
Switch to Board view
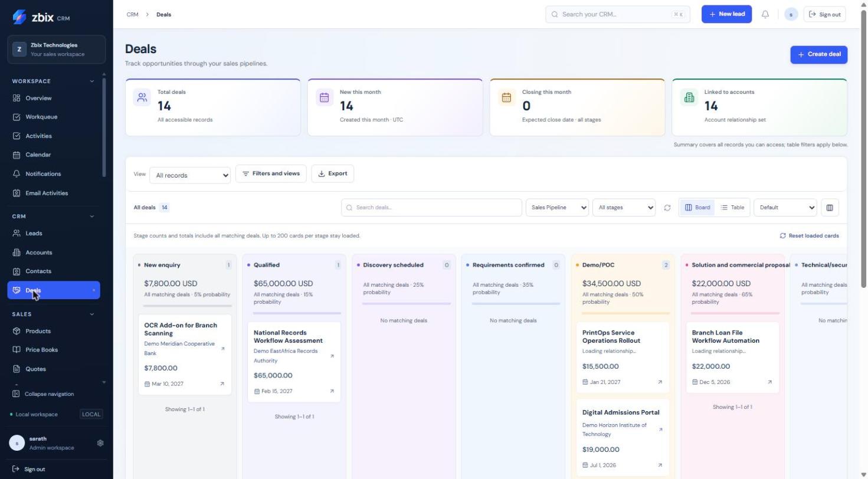click(697, 208)
